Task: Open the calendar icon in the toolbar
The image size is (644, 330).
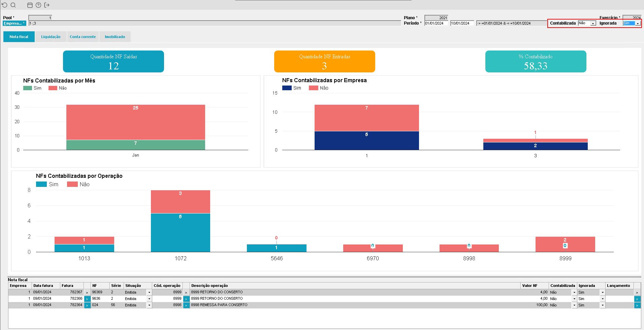Action: tap(30, 5)
